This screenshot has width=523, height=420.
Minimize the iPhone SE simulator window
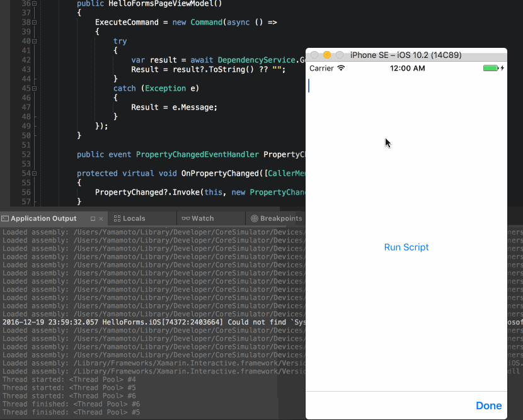point(327,55)
